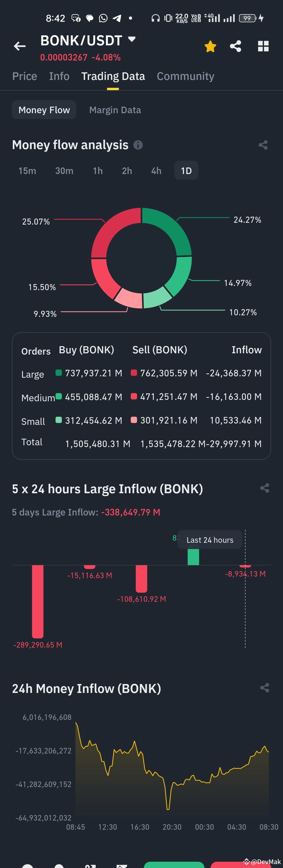Switch to the Price tab

click(x=25, y=76)
